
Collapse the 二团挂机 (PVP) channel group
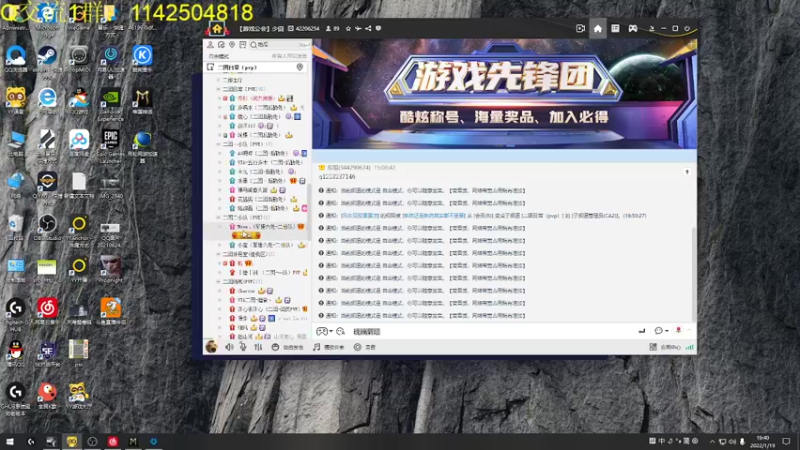click(218, 282)
